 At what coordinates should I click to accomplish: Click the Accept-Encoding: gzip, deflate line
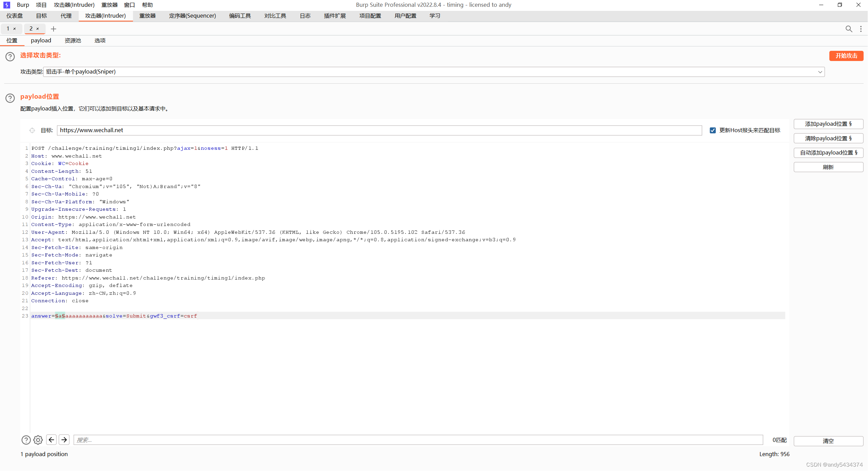pyautogui.click(x=82, y=285)
